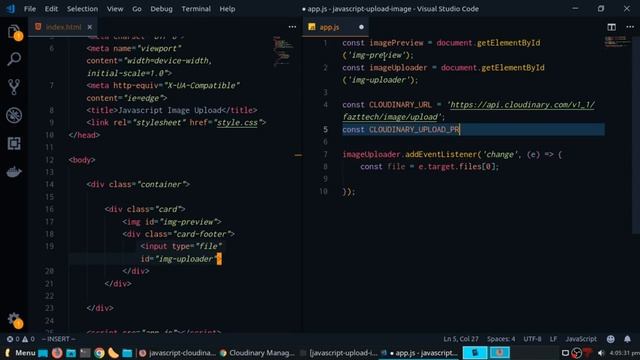Image resolution: width=640 pixels, height=360 pixels.
Task: Open the volume control in system tray
Action: coord(600,353)
